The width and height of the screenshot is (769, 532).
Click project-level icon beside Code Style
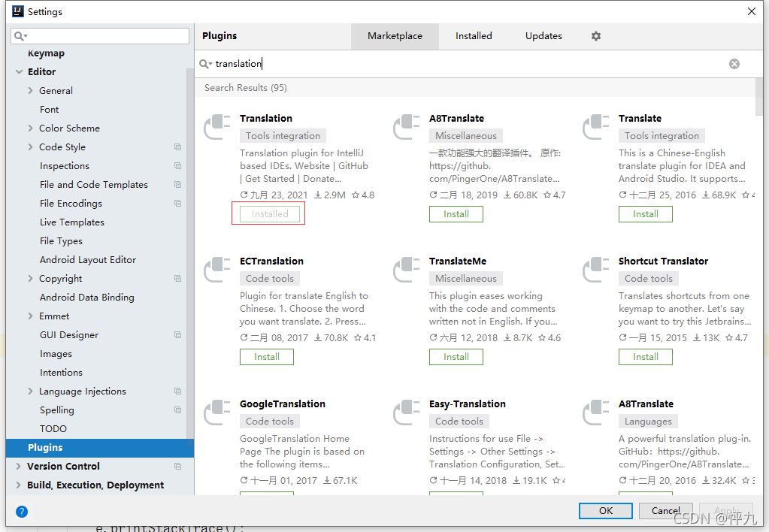[177, 147]
